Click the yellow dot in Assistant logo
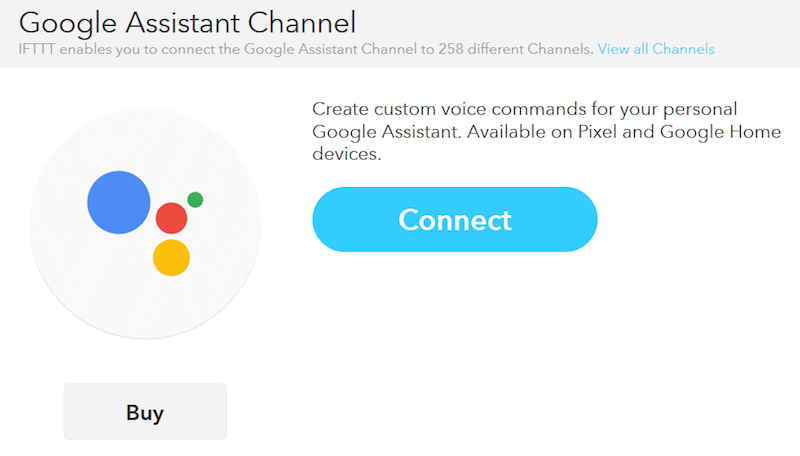Screen dimensions: 800x456 (x=171, y=257)
